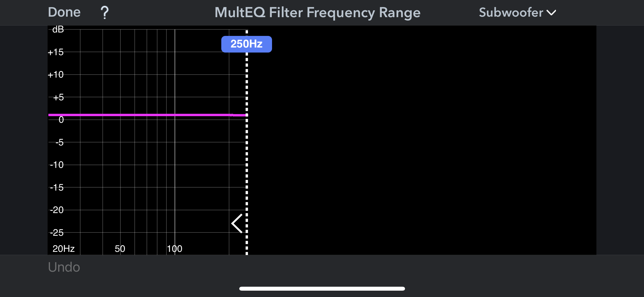
Task: Click the +15 dB axis label
Action: click(x=56, y=52)
